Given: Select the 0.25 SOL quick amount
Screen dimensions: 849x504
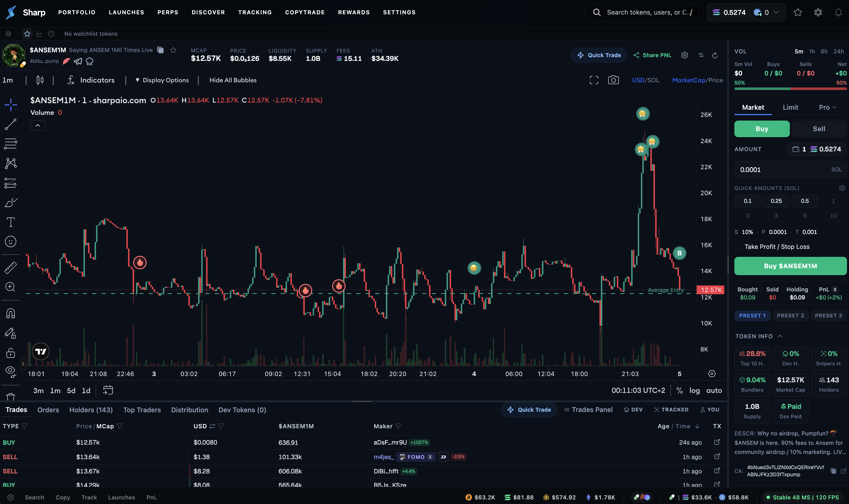Looking at the screenshot, I should (776, 201).
